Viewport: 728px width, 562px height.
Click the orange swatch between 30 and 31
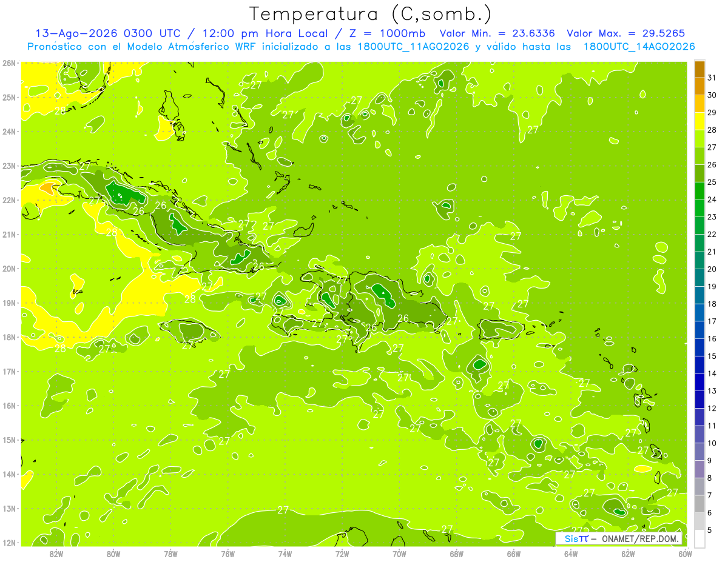pyautogui.click(x=699, y=87)
